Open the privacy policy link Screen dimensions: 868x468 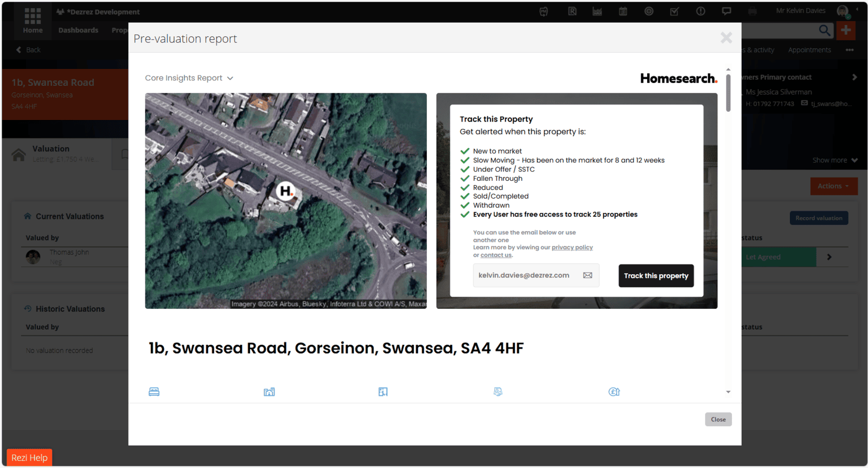click(572, 248)
